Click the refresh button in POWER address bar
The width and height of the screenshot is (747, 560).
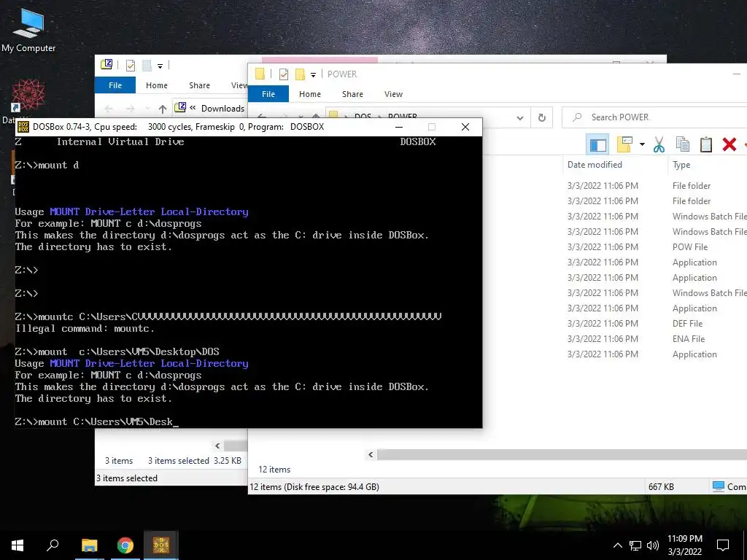click(542, 117)
